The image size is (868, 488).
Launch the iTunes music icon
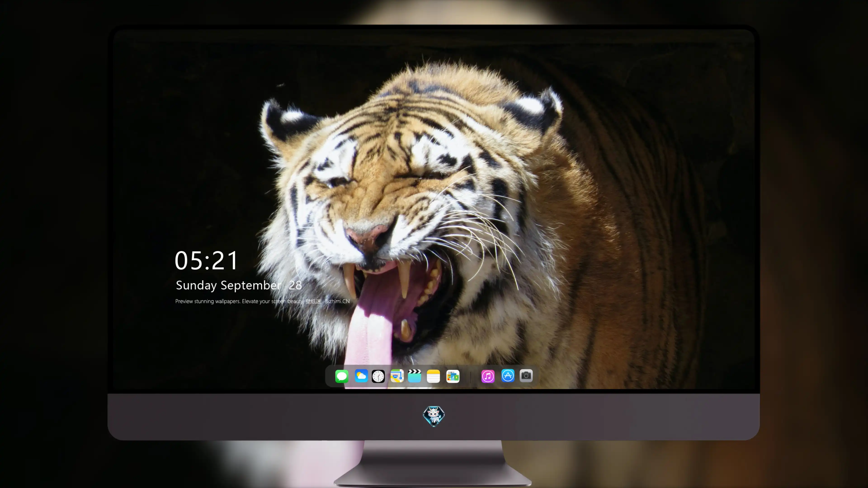click(x=488, y=376)
